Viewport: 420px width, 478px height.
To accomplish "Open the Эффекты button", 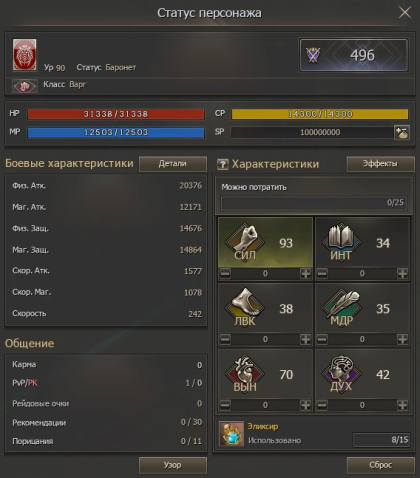I will pyautogui.click(x=380, y=164).
